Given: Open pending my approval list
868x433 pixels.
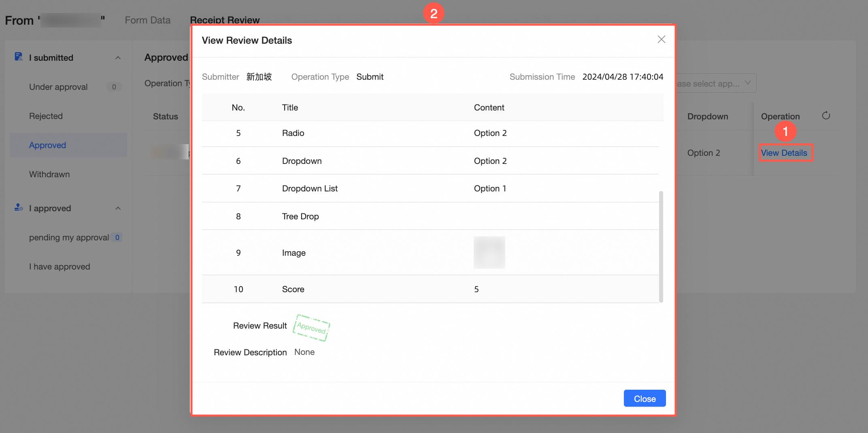Looking at the screenshot, I should tap(69, 238).
